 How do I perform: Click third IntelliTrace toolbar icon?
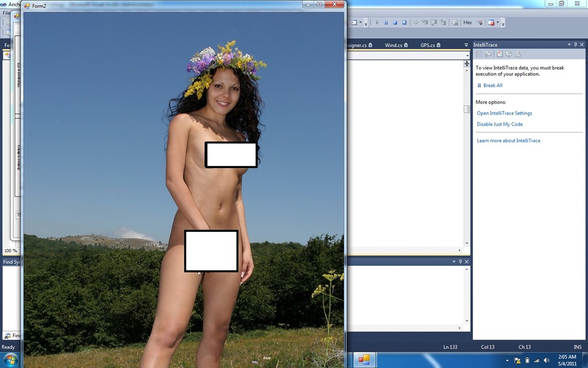pyautogui.click(x=500, y=54)
